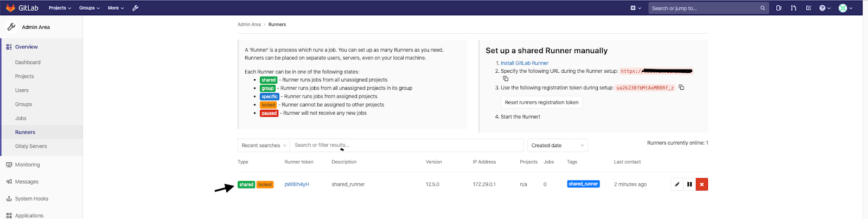Click the Applications grid icon
The height and width of the screenshot is (219, 868).
click(x=9, y=215)
